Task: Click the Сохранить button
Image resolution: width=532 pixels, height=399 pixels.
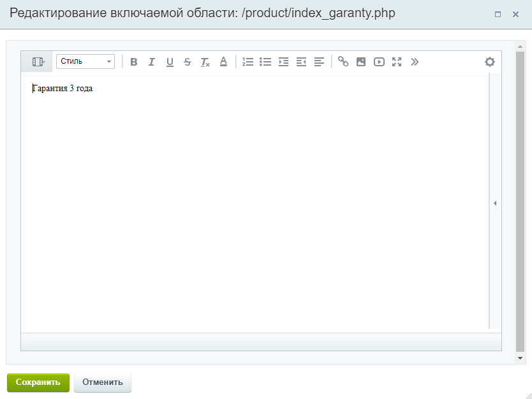Action: 38,382
